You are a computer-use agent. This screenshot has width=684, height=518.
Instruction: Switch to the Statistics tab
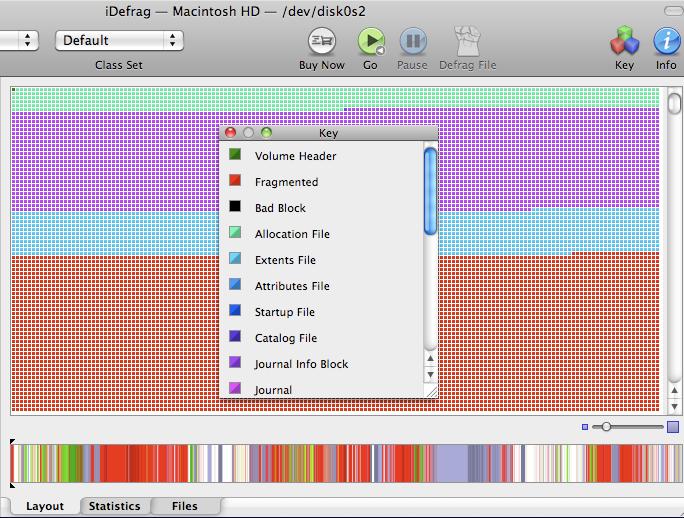115,506
